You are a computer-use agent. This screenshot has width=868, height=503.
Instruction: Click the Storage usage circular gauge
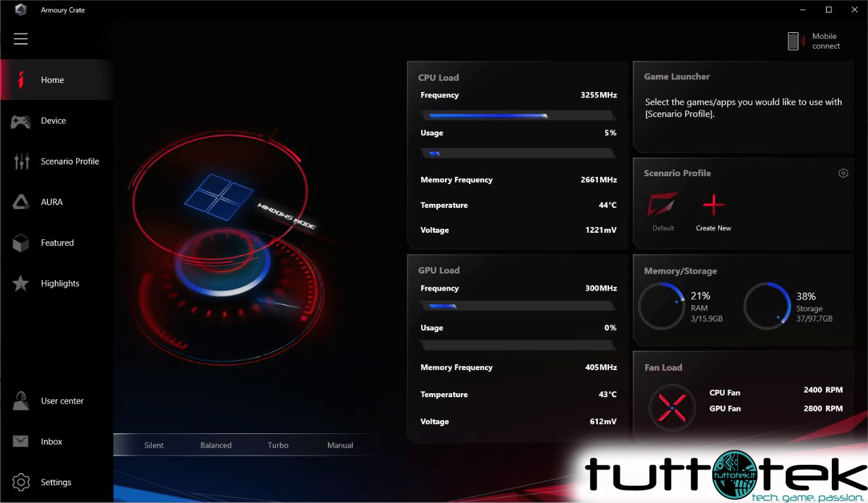767,306
